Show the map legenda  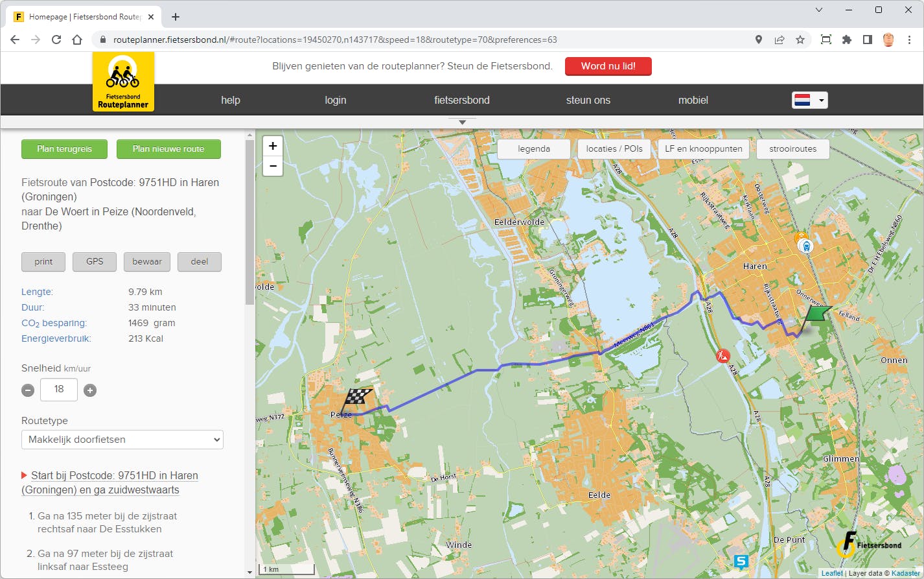[x=534, y=149]
